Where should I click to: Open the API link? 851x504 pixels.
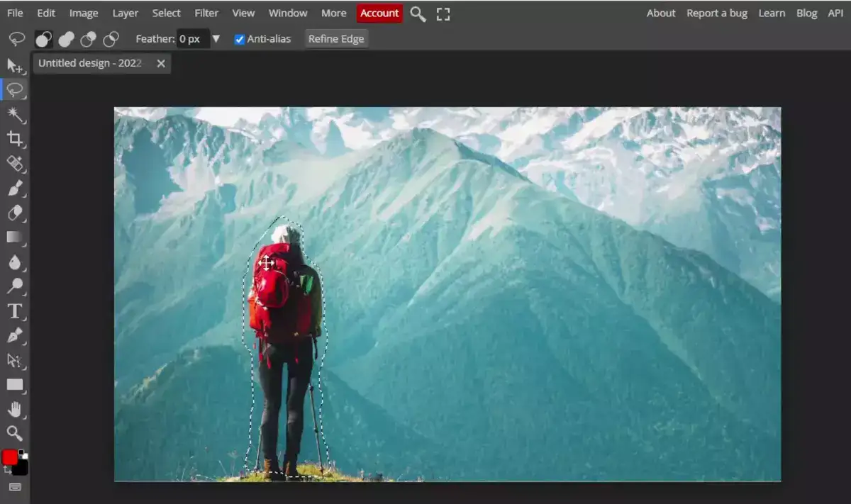click(x=835, y=13)
